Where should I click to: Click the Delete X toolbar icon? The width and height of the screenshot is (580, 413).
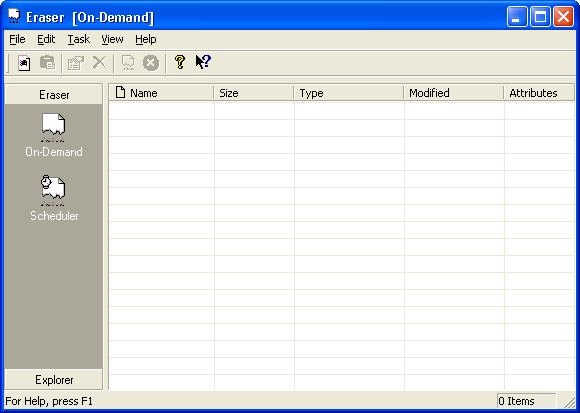coord(99,63)
